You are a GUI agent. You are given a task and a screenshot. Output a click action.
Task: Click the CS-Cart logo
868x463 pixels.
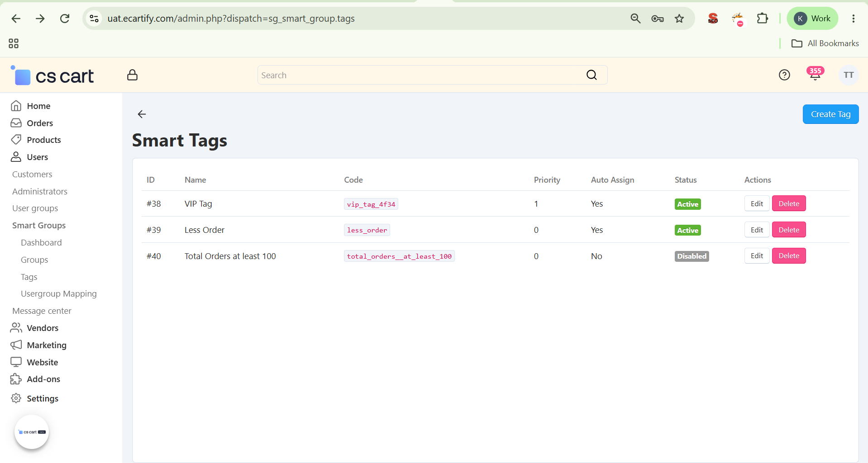coord(52,76)
